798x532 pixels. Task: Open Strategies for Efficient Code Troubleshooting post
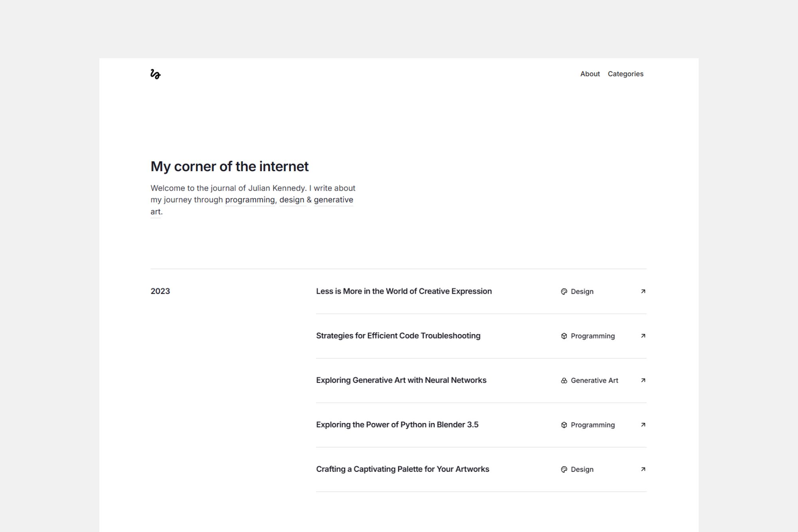(398, 336)
